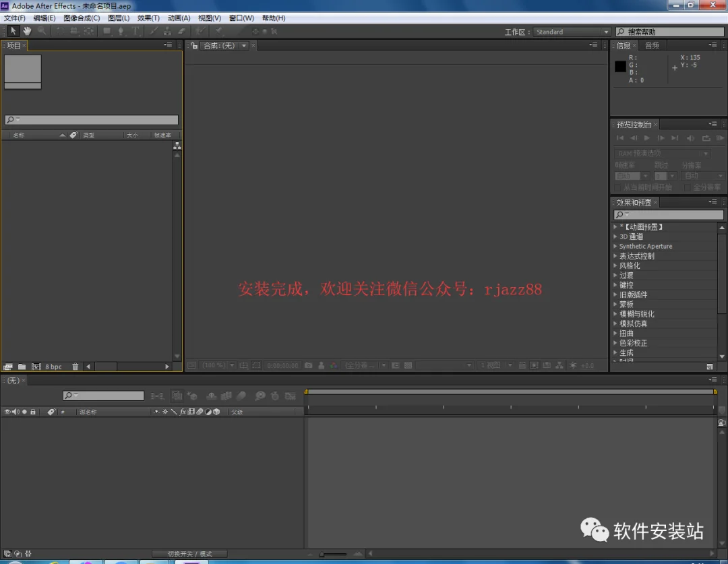Click the black color swatch in 信息 panel
Screen dimensions: 728x564
click(x=620, y=67)
